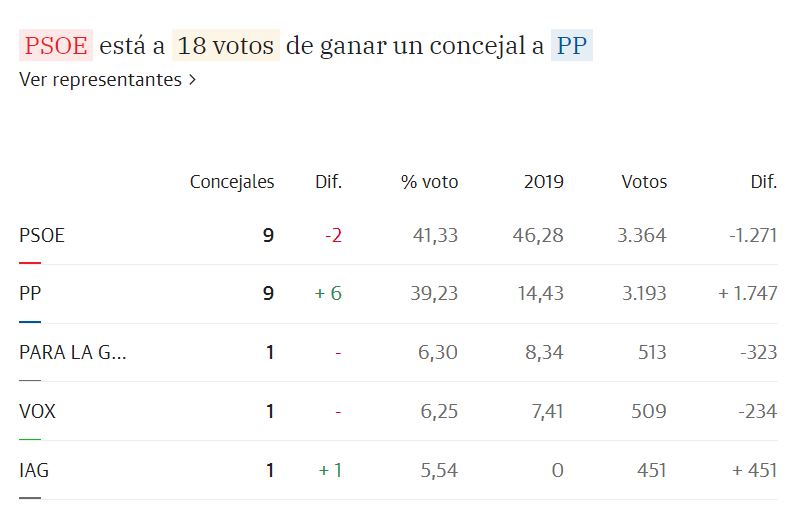
Task: Click IAG's 5,54 vote percentage
Action: coord(436,469)
